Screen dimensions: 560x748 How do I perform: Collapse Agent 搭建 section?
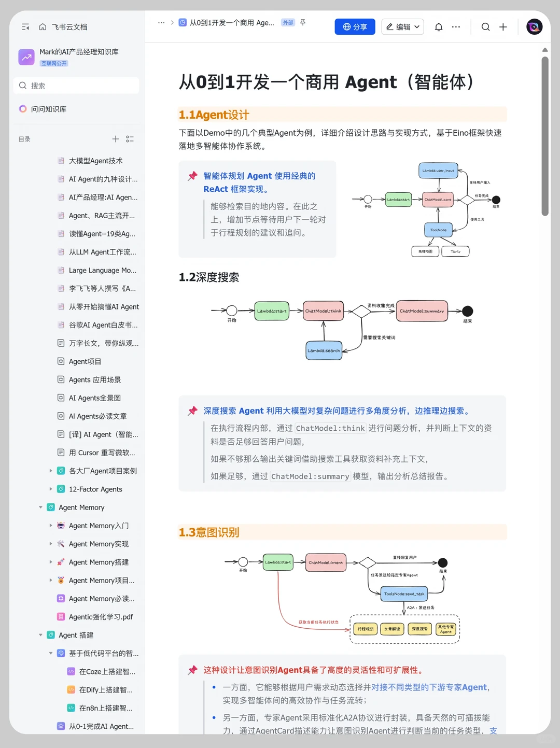coord(40,635)
